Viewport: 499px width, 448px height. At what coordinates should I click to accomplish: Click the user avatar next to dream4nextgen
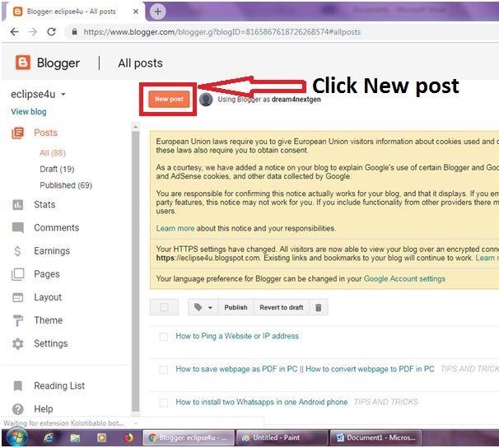(x=206, y=100)
